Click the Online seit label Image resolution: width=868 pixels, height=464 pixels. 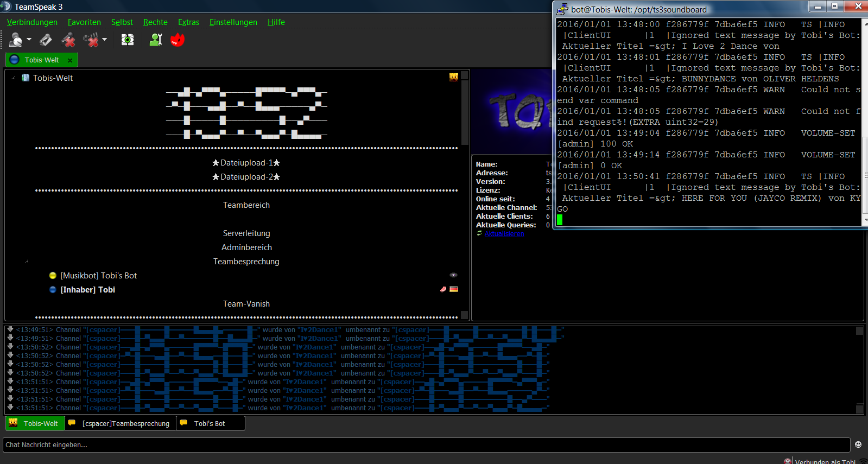(x=495, y=199)
